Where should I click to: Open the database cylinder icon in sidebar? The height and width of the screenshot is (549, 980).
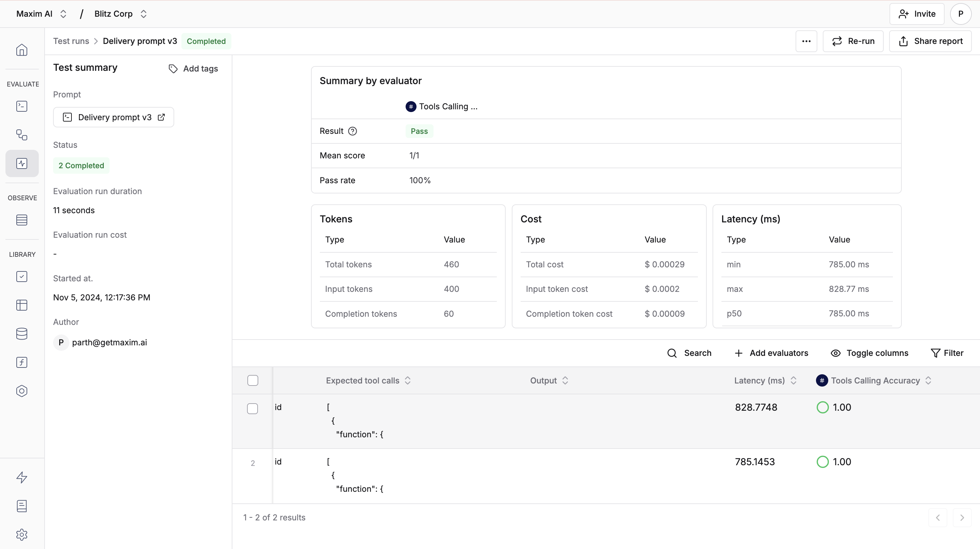(x=22, y=333)
